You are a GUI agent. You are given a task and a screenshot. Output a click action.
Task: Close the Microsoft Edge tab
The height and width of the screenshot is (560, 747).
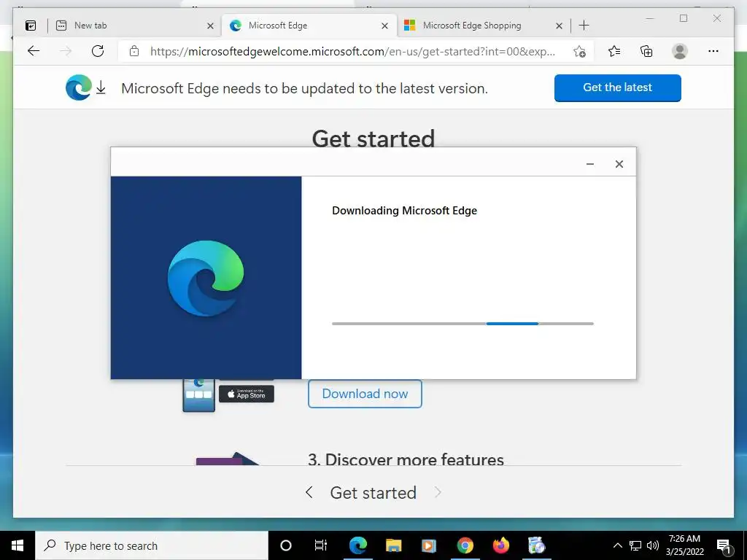(384, 26)
